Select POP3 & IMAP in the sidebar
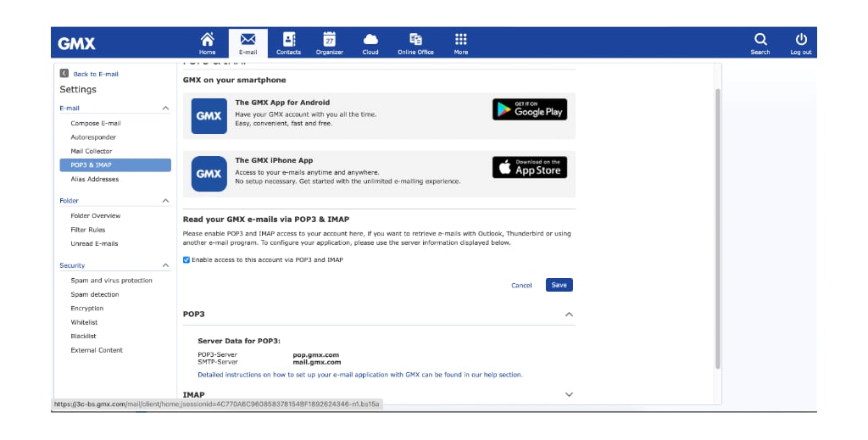 [115, 165]
